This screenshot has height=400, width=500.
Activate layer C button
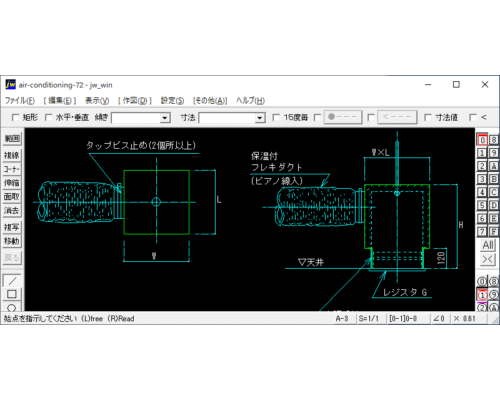pos(494,192)
